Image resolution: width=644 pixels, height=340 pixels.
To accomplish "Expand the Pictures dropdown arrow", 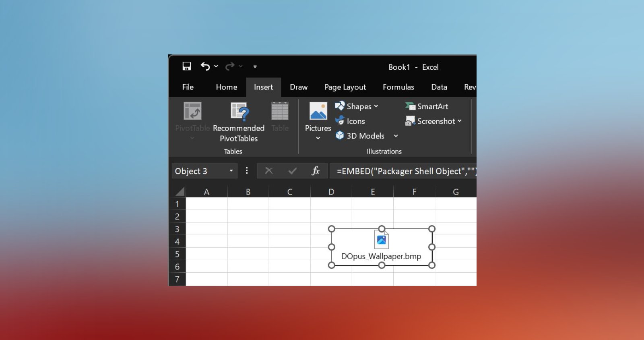I will [x=318, y=138].
